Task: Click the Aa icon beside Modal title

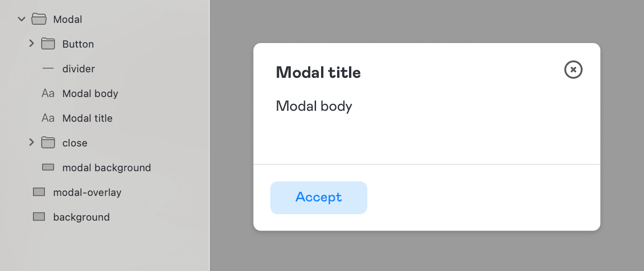Action: point(48,118)
